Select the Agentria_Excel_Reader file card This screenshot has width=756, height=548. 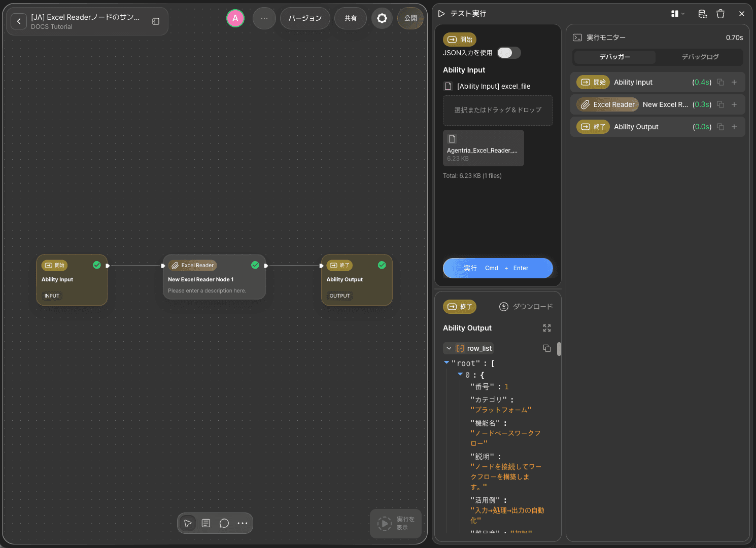click(x=484, y=148)
